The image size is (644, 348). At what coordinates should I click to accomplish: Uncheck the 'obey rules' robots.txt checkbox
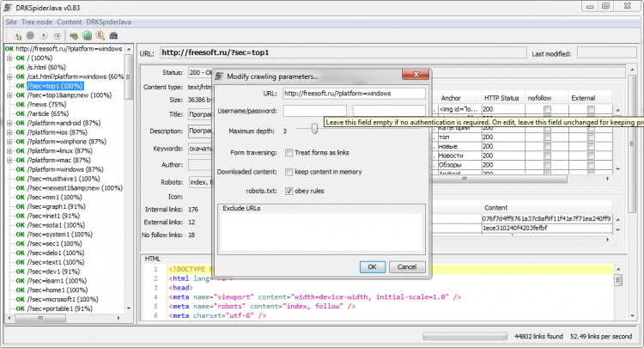290,190
